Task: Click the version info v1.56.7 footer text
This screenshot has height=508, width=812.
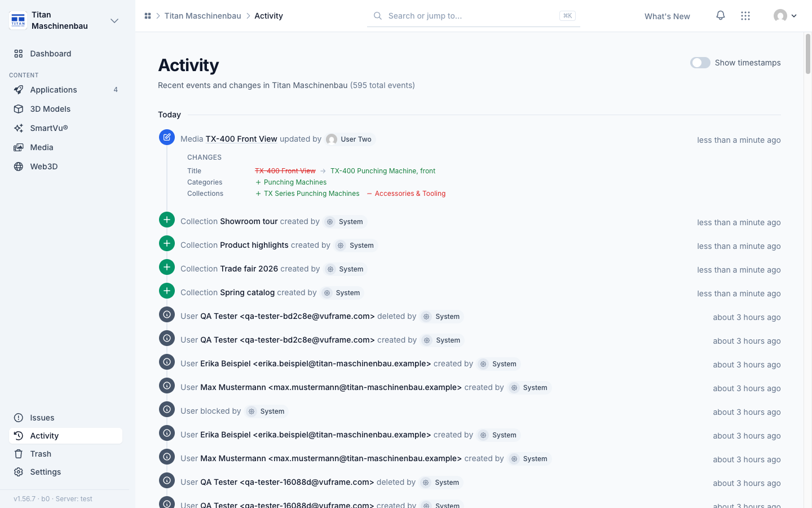Action: [x=53, y=499]
